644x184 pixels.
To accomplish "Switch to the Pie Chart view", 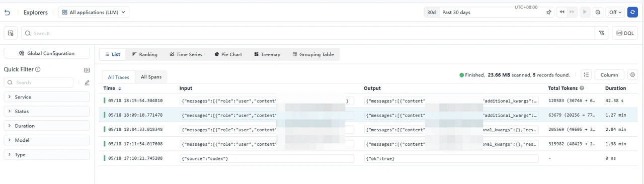I will [228, 54].
